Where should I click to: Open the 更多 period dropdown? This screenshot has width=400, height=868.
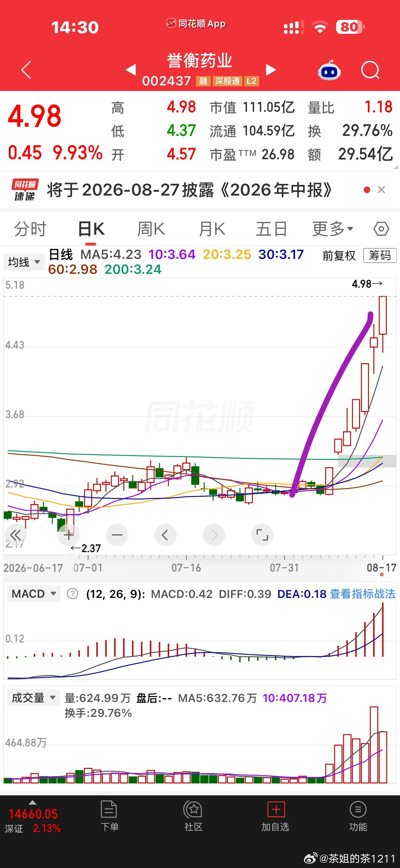[332, 229]
